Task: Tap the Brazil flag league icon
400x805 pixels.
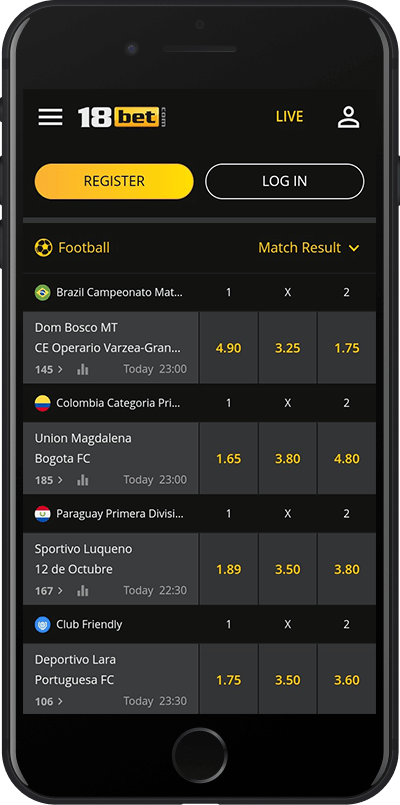Action: pyautogui.click(x=43, y=293)
